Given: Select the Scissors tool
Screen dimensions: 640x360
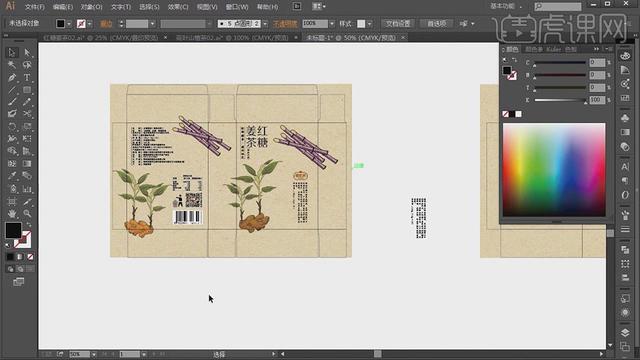Looking at the screenshot, I should [x=27, y=114].
